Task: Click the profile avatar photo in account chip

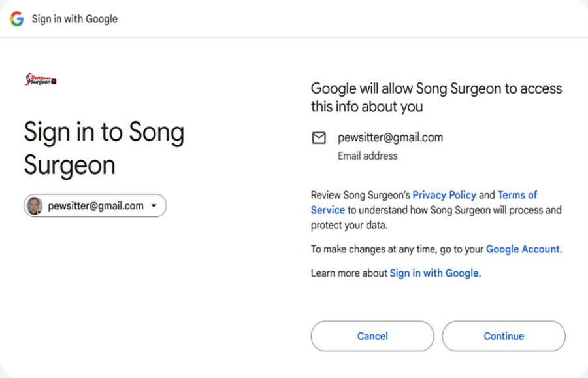Action: 35,206
